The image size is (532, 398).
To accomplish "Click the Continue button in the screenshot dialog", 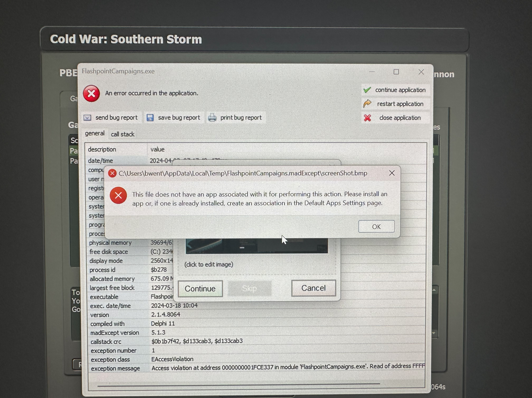I will point(200,288).
